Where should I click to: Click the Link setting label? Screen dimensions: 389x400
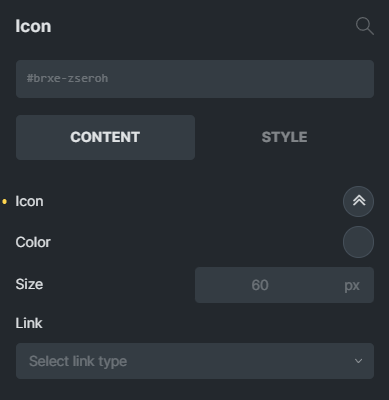coord(29,323)
